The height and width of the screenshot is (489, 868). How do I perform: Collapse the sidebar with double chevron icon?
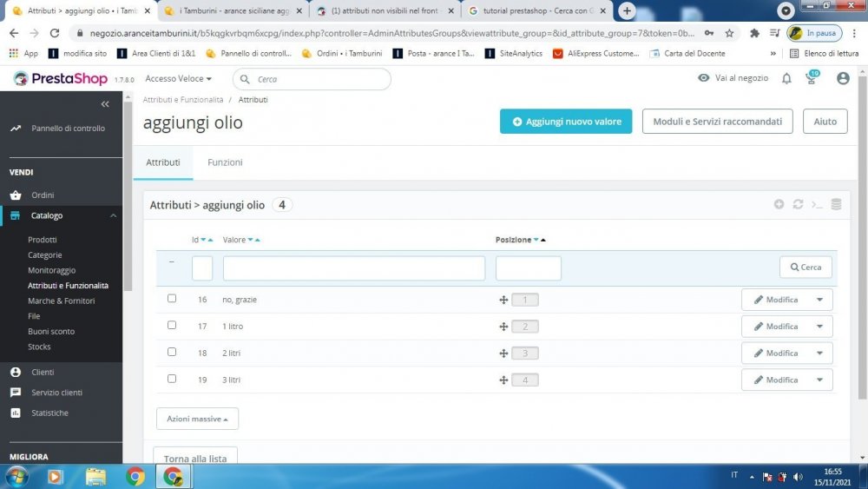(105, 103)
